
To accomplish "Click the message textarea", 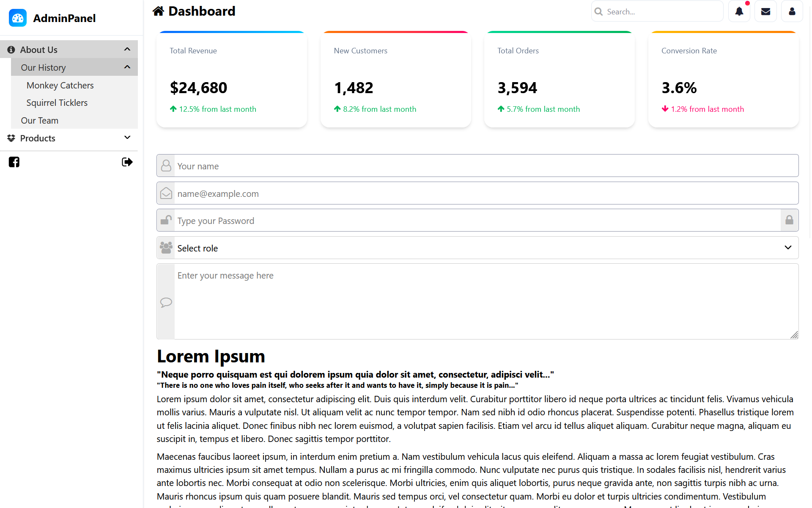I will click(x=486, y=301).
